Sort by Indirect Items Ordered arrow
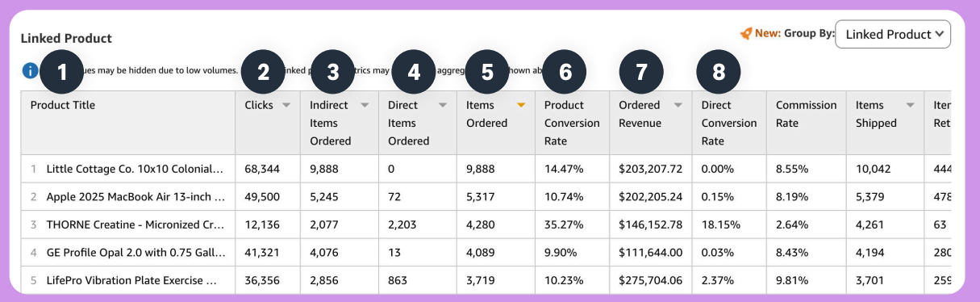This screenshot has height=302, width=980. tap(365, 105)
